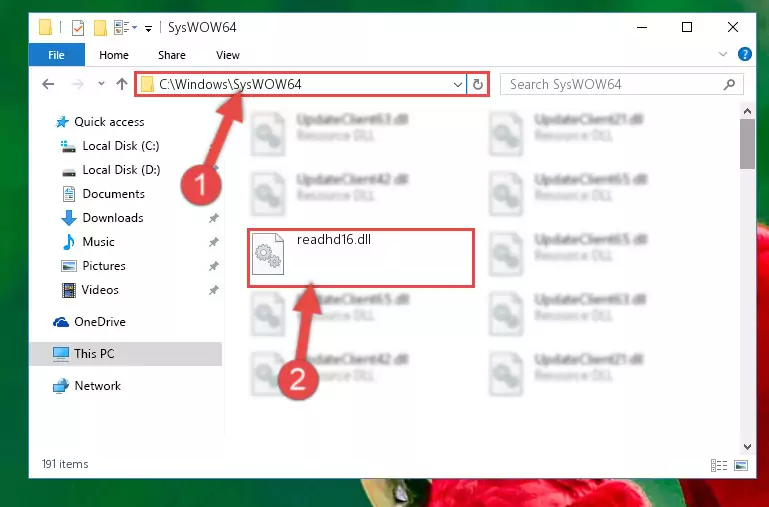
Task: Go up one folder level
Action: click(x=122, y=84)
